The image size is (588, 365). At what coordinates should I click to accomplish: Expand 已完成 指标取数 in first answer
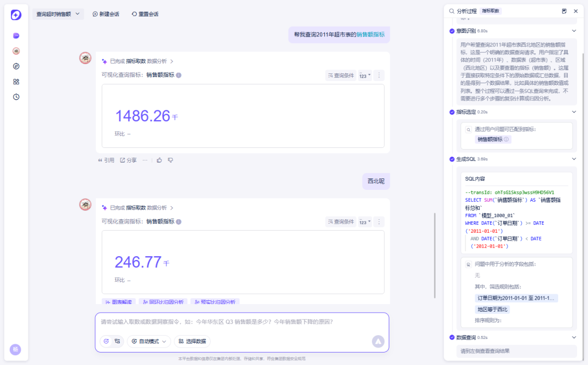coord(138,61)
